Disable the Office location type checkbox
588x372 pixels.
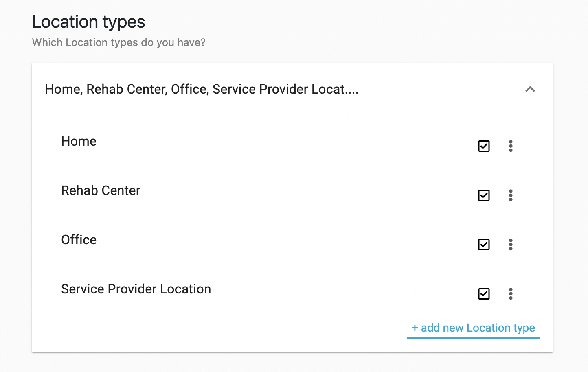[484, 245]
